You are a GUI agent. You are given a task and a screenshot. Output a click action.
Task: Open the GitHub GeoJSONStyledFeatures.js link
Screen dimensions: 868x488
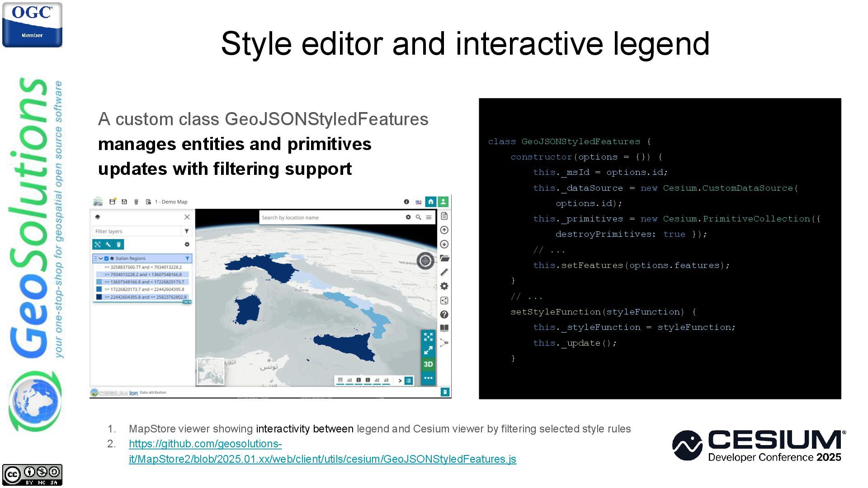[322, 451]
